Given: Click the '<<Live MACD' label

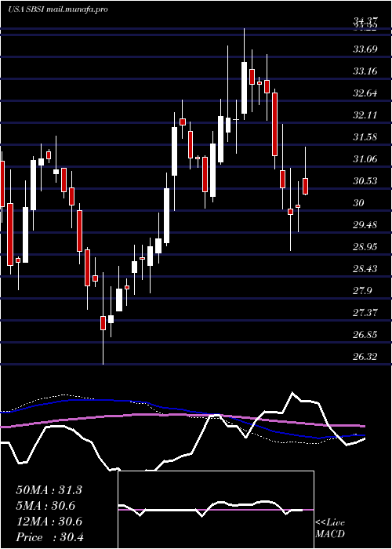Looking at the screenshot, I should click(x=330, y=529).
